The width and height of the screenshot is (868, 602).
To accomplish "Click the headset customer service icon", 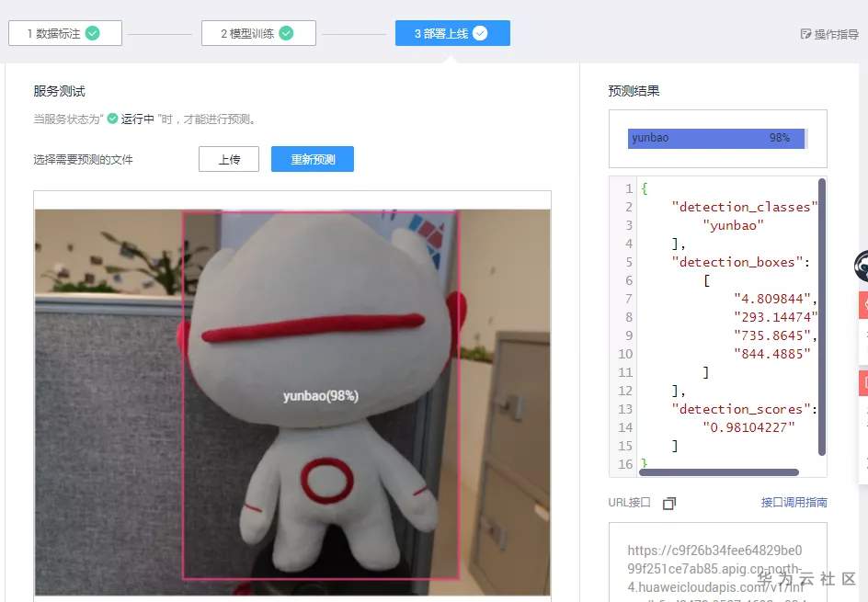I will [x=862, y=266].
